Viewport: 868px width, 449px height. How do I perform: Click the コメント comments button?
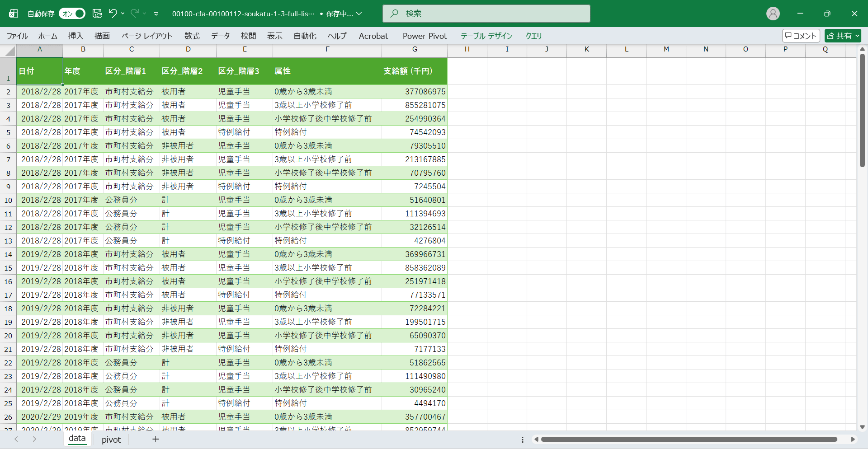coord(801,36)
